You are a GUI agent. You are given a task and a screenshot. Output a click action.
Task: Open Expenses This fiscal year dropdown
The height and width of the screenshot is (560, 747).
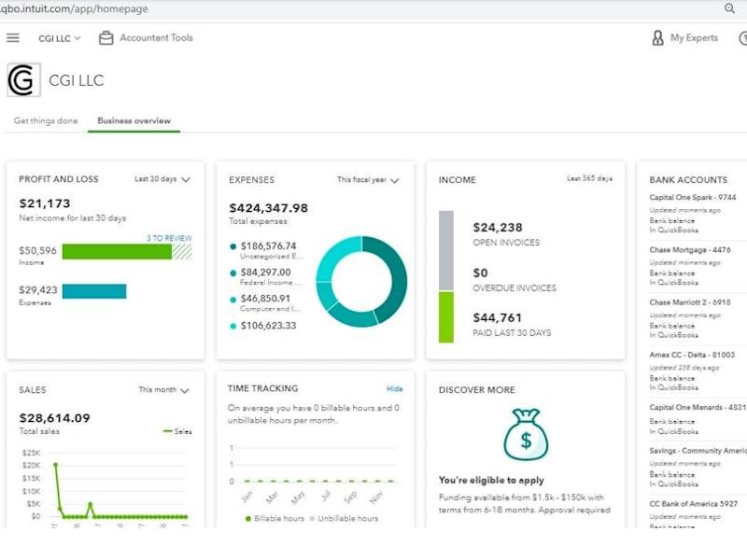pos(368,180)
